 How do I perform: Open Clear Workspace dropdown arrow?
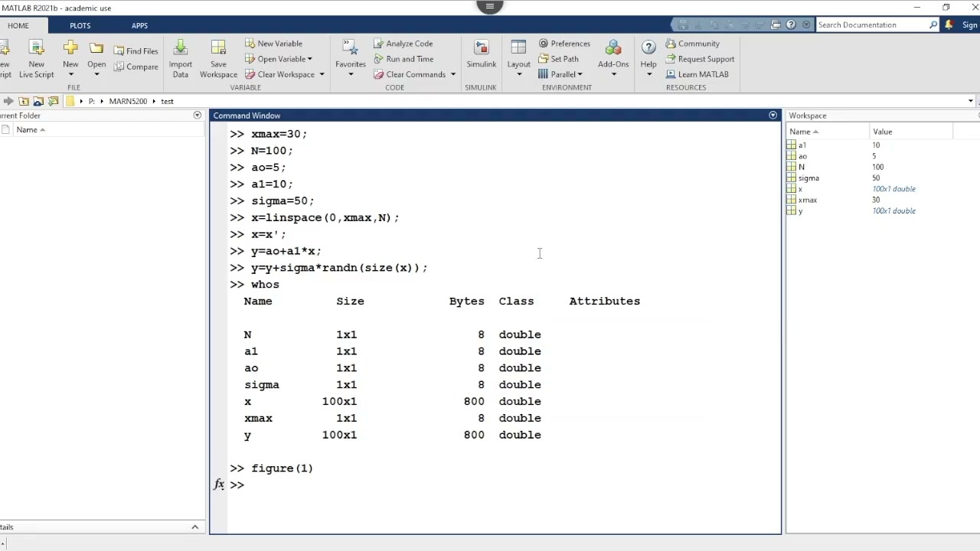(322, 74)
